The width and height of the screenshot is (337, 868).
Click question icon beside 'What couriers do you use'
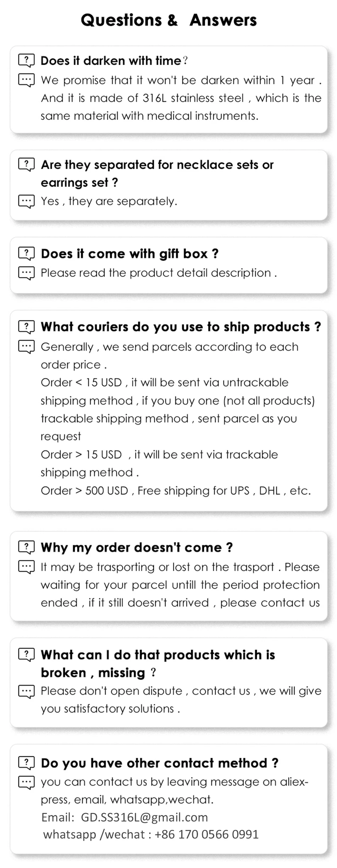[26, 327]
